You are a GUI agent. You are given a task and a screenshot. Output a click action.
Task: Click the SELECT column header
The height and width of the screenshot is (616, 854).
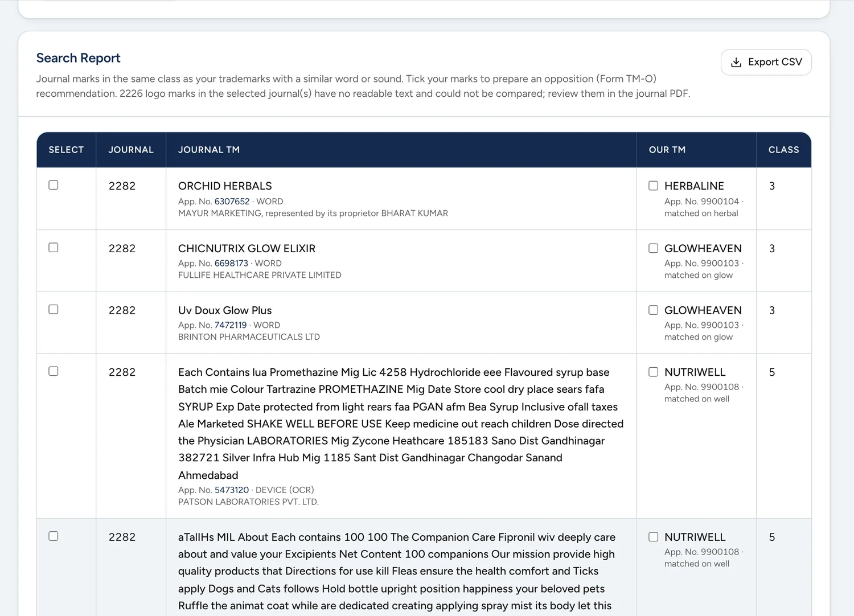tap(66, 150)
